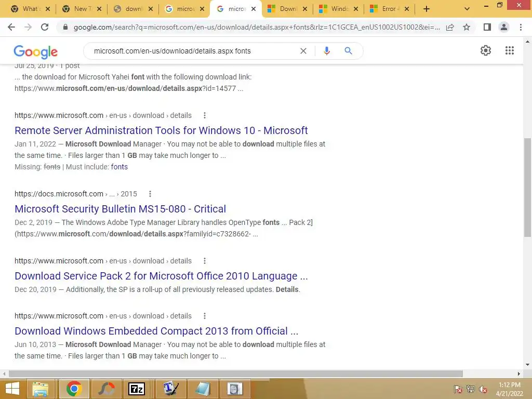532x399 pixels.
Task: Click 'Must include: fonts' link
Action: pyautogui.click(x=119, y=167)
